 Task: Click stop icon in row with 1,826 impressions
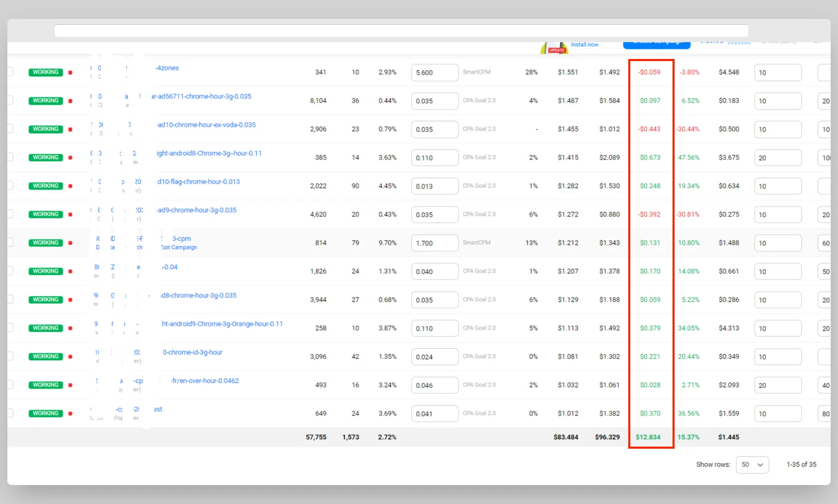point(70,272)
